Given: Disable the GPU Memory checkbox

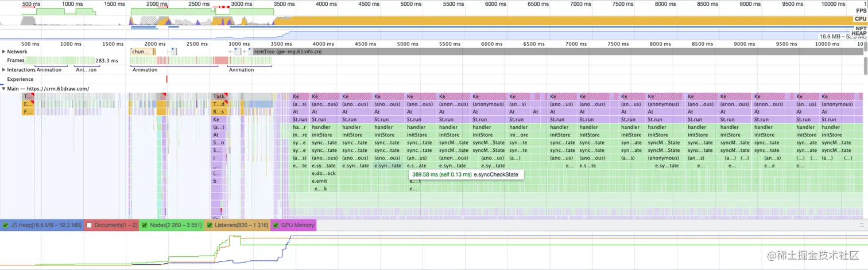Looking at the screenshot, I should pyautogui.click(x=276, y=225).
